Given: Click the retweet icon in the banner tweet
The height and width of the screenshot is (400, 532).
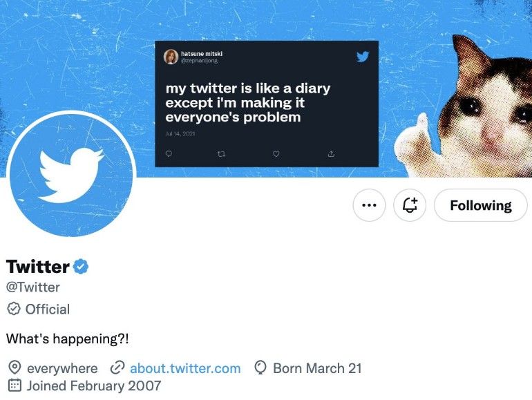Looking at the screenshot, I should click(221, 153).
